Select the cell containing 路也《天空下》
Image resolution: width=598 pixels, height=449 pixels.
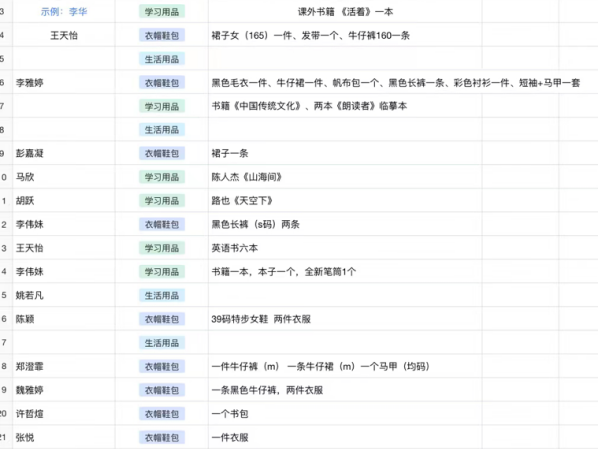pyautogui.click(x=345, y=201)
